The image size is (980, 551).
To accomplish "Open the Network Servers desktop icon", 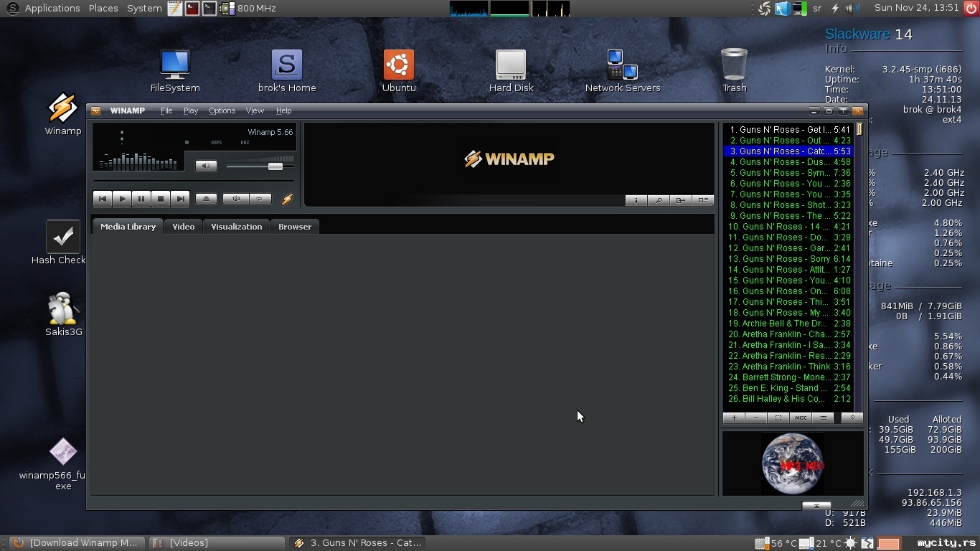I will pos(623,71).
